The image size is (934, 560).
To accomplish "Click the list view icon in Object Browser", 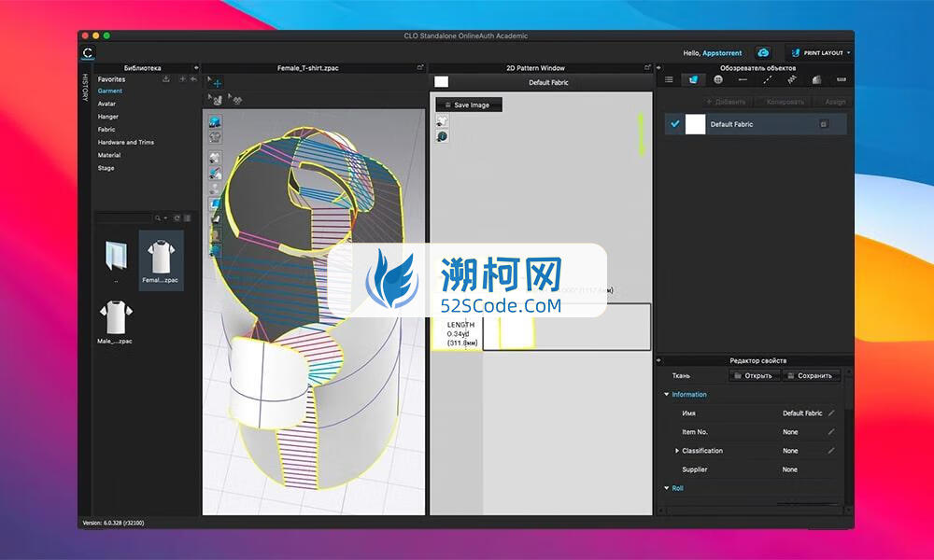I will pyautogui.click(x=669, y=79).
